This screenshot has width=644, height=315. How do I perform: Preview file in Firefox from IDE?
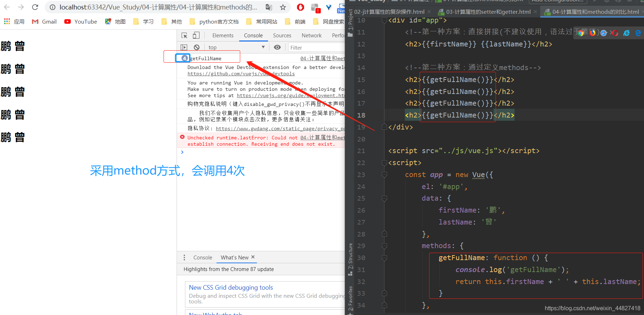pos(592,33)
